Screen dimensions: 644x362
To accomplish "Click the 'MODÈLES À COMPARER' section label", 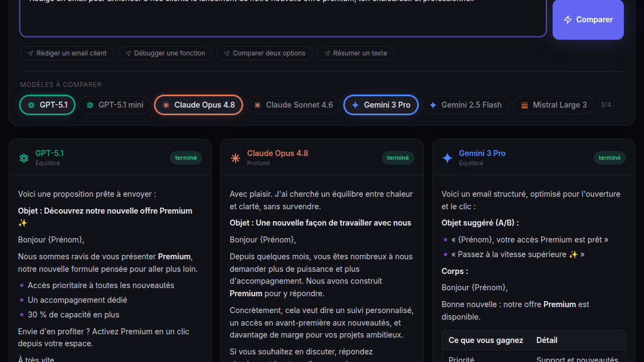I will coord(61,85).
